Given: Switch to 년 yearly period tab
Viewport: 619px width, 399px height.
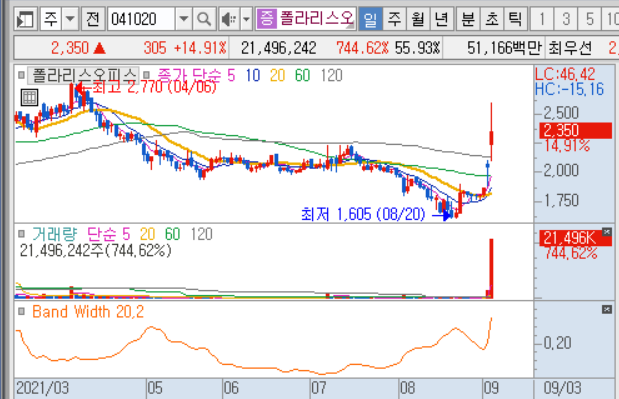Looking at the screenshot, I should (x=441, y=19).
